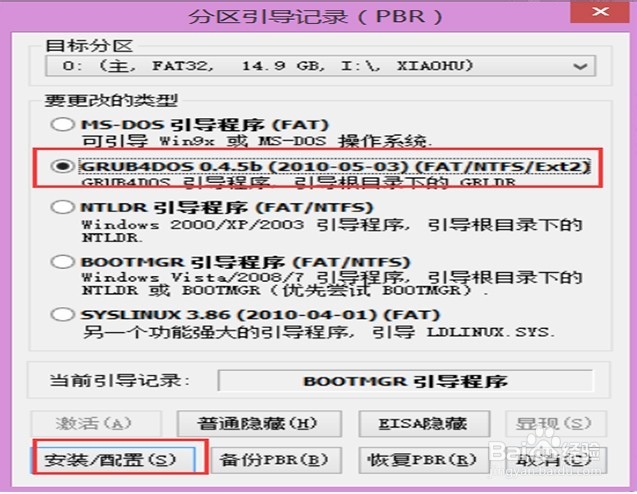Image resolution: width=637 pixels, height=494 pixels.
Task: Click the 安装/配置(S) button
Action: pyautogui.click(x=114, y=460)
